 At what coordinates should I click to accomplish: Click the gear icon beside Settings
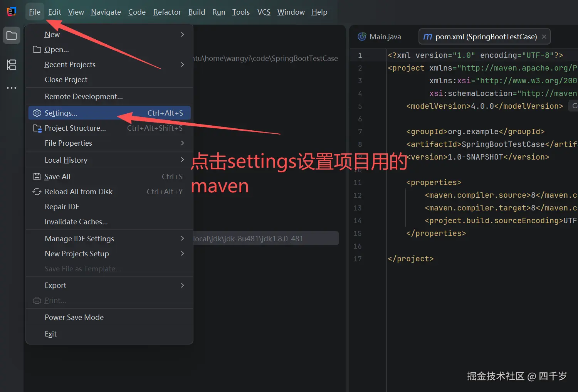pyautogui.click(x=37, y=113)
